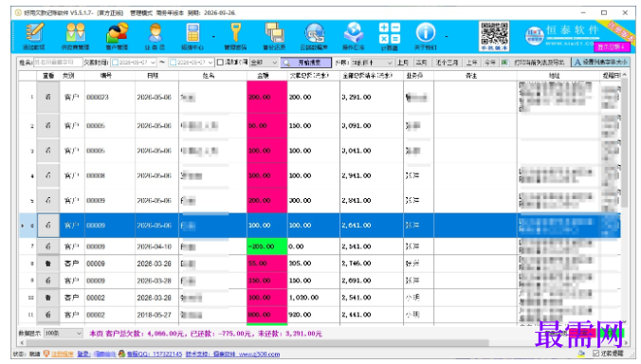This screenshot has height=364, width=641.
Task: Open 备份还原 backup restore floppy icon
Action: [274, 36]
